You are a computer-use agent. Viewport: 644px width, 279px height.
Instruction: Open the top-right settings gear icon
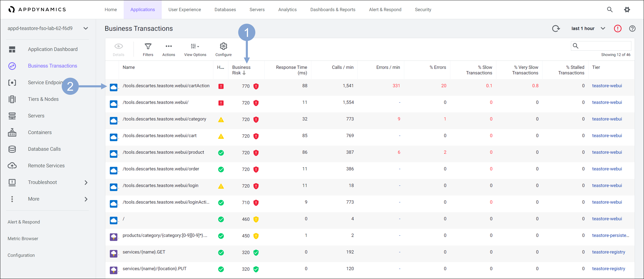click(627, 10)
